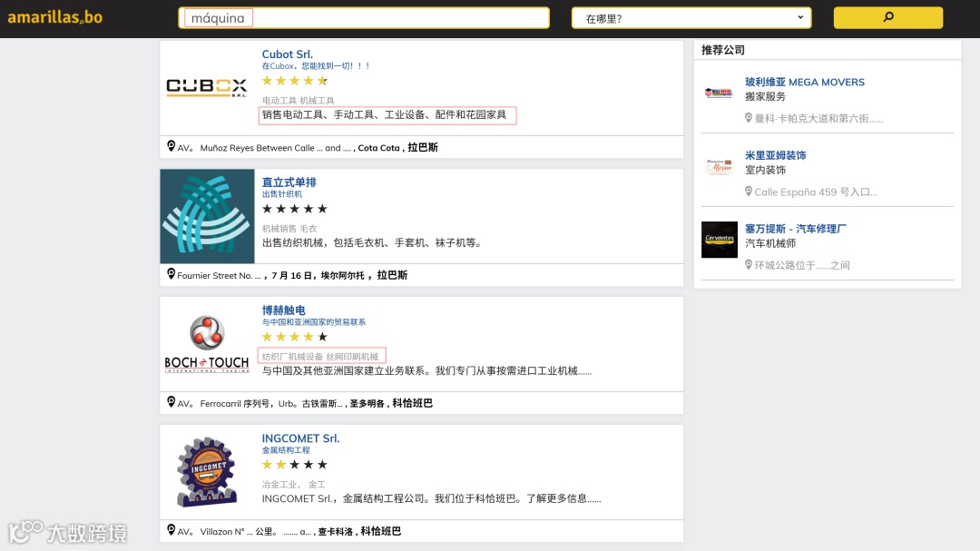Click INGCOMET tags 冶金工业，金工

coord(294,485)
